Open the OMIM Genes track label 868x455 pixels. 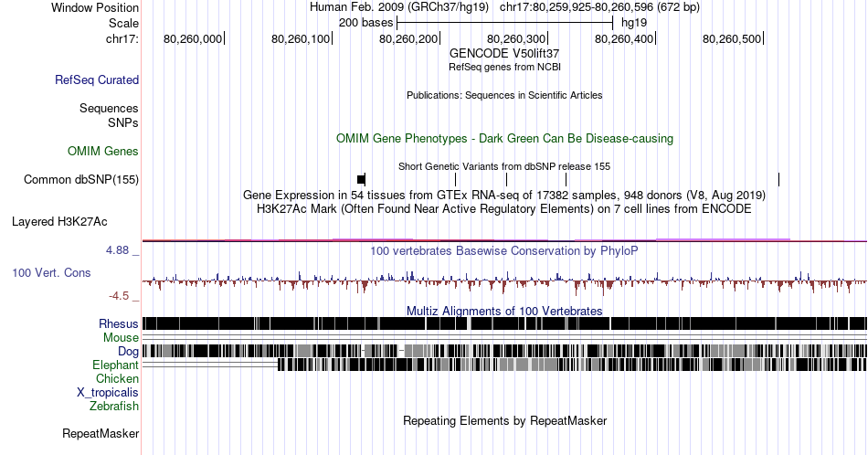(x=103, y=151)
